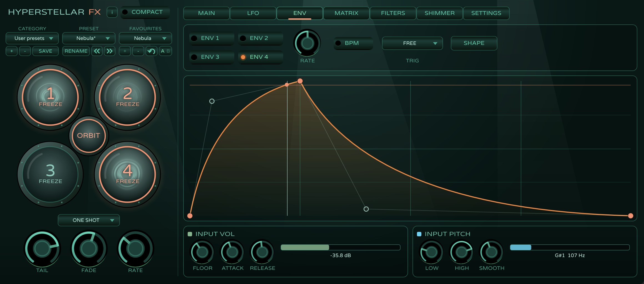
Task: Remove a favourite with the minus button
Action: (x=138, y=51)
